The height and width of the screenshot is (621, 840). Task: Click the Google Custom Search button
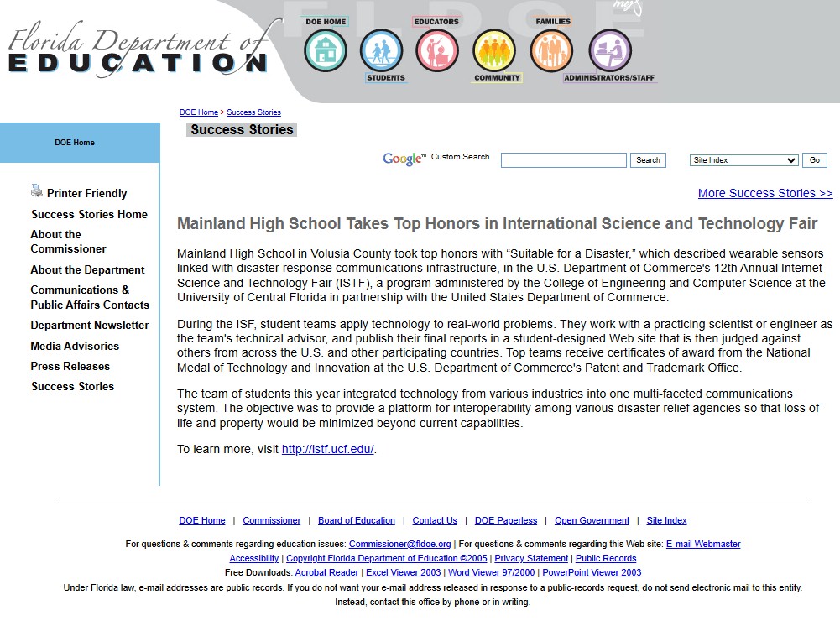click(x=648, y=160)
